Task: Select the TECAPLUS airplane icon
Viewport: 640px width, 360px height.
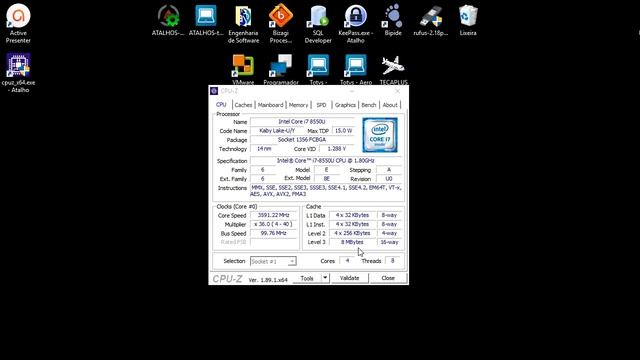Action: [393, 69]
